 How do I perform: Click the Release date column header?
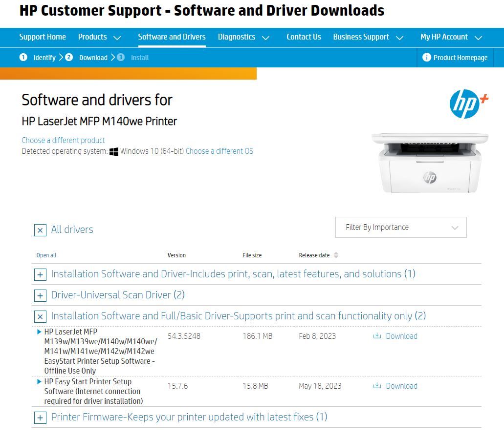pos(314,255)
